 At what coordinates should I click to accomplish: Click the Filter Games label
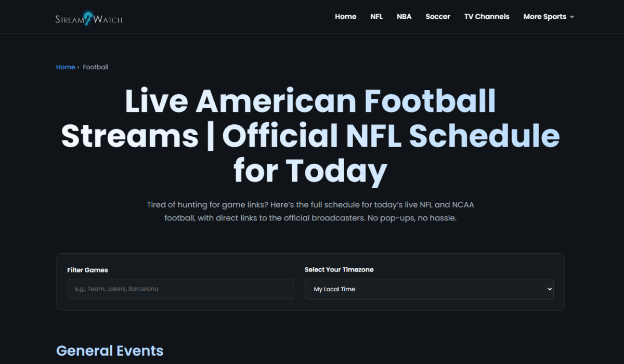point(87,270)
